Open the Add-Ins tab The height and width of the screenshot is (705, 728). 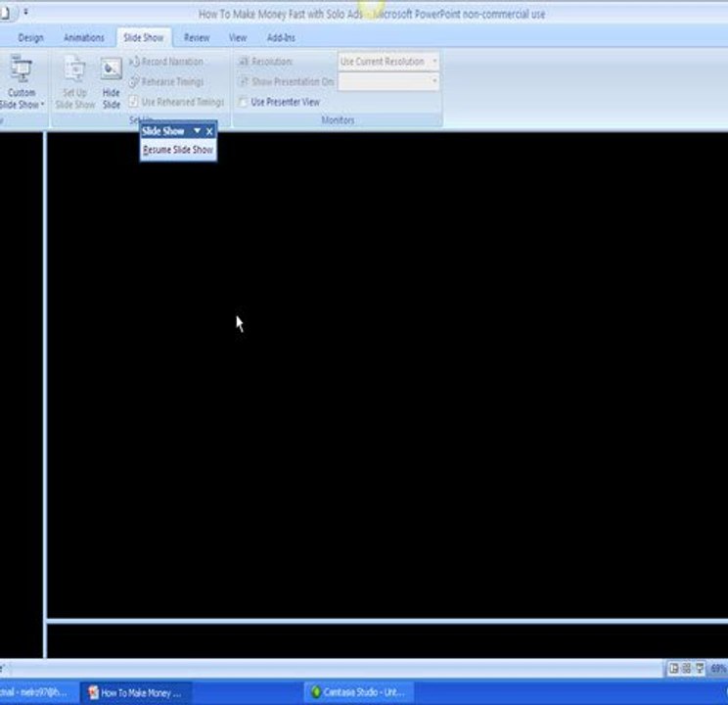[x=281, y=37]
